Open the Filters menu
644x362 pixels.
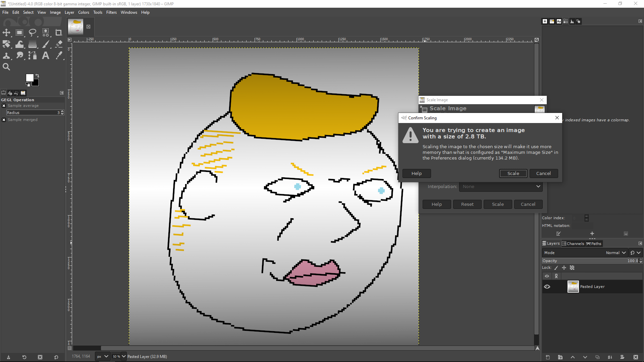coord(111,12)
